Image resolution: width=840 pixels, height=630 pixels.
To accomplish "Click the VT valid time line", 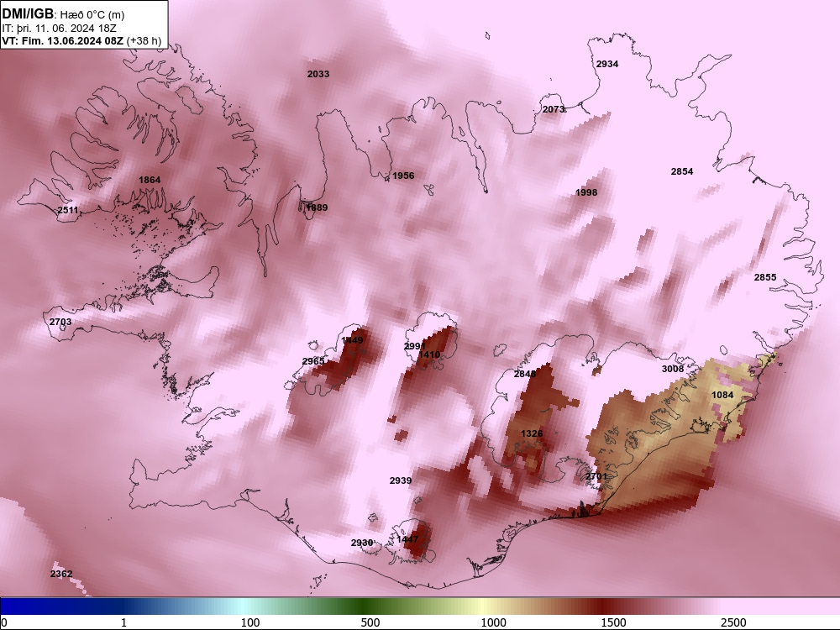I will click(x=81, y=40).
